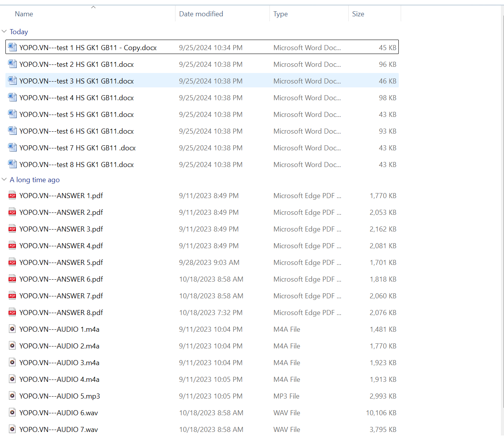Viewport: 504px width, 437px height.
Task: Click the 10,106 KB size value
Action: coord(381,413)
